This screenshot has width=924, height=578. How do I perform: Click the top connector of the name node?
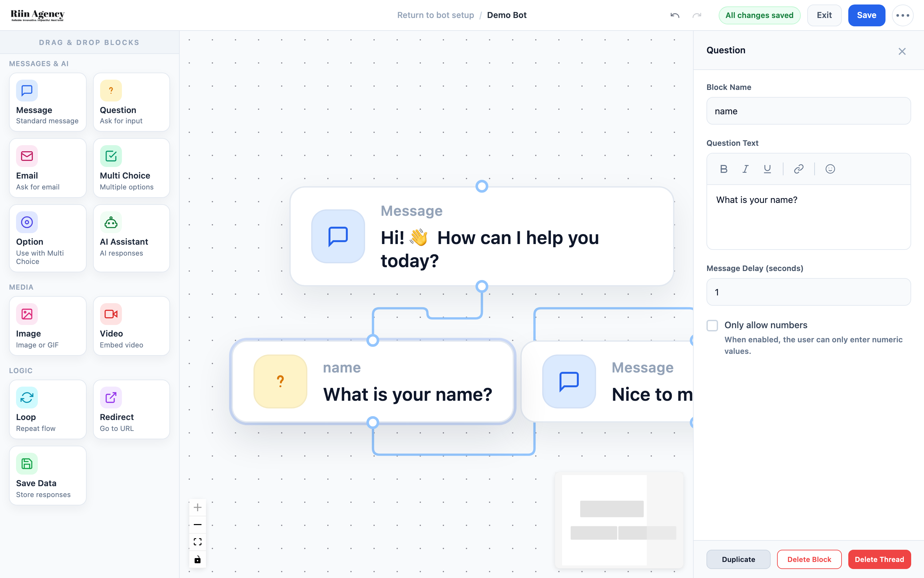point(373,340)
